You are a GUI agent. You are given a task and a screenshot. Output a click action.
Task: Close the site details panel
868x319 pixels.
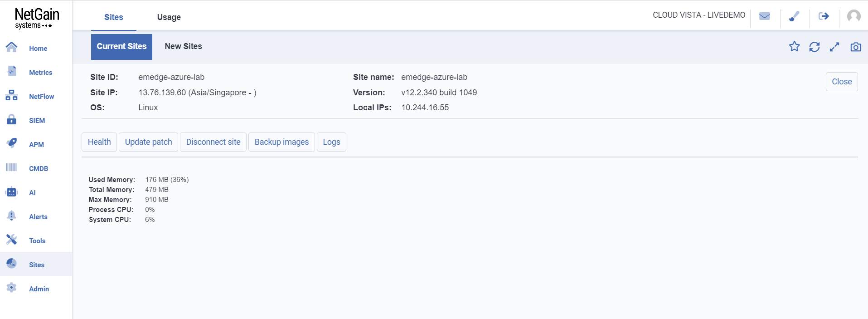pyautogui.click(x=842, y=82)
